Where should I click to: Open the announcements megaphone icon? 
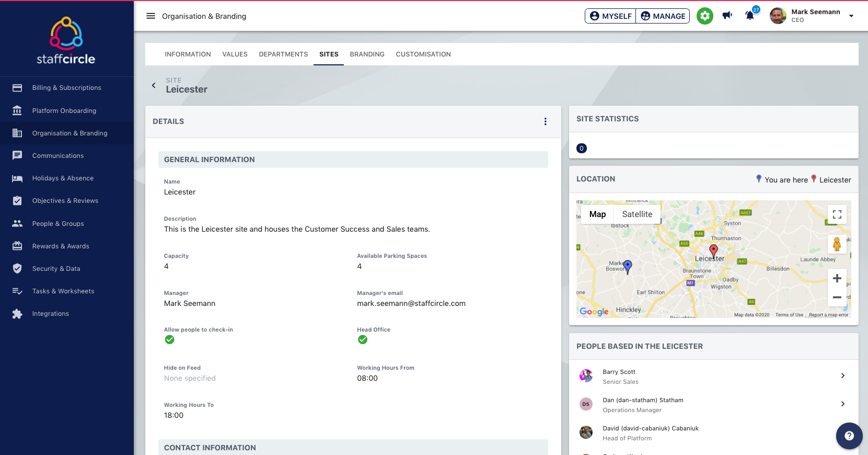coord(727,16)
